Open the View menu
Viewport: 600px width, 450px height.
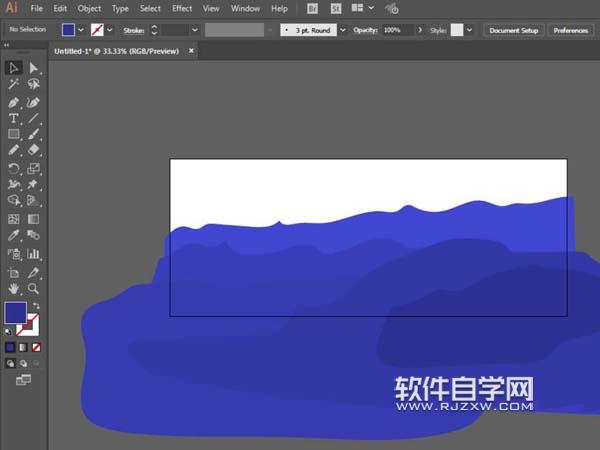click(211, 8)
